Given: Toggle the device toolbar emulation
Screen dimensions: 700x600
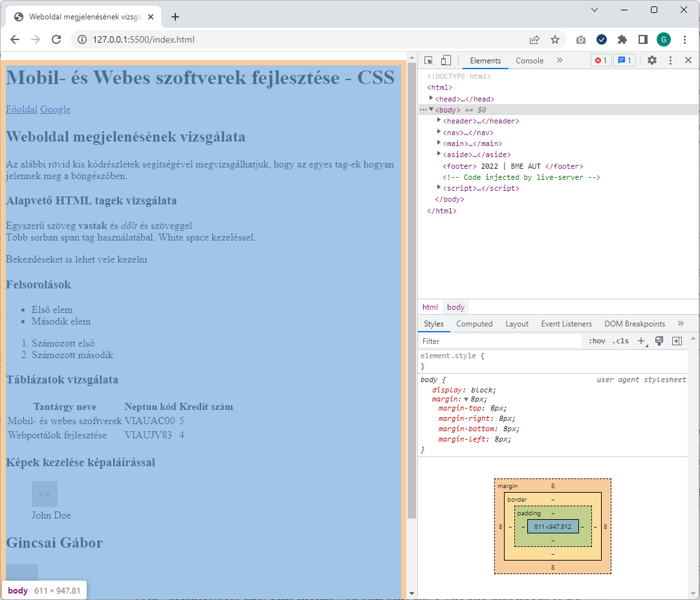Looking at the screenshot, I should click(x=446, y=61).
